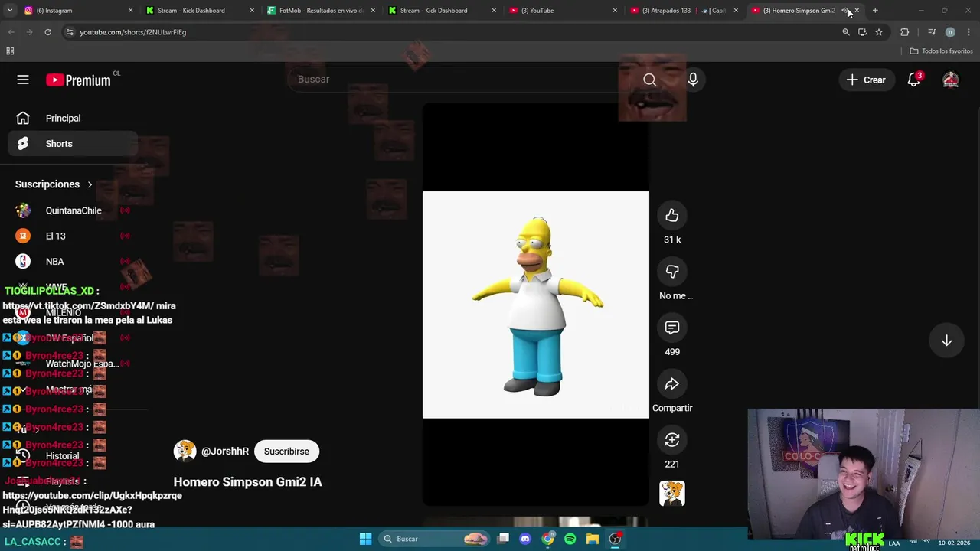Click the Windows taskbar Buscar box
Viewport: 980px width, 551px height.
435,539
